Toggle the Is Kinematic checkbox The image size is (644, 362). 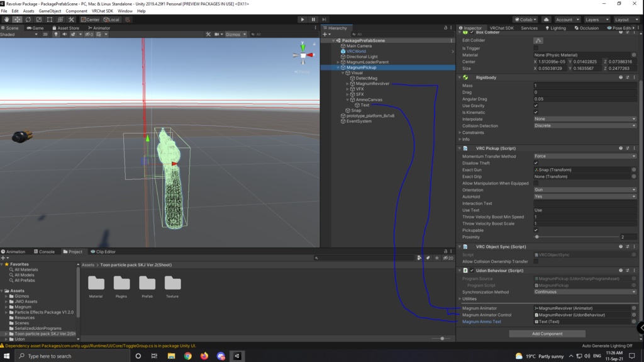click(536, 112)
